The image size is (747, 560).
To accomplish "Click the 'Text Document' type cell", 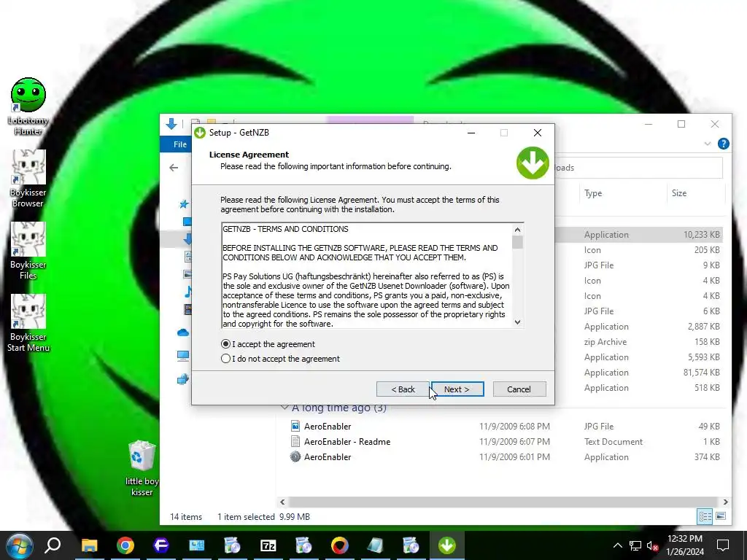I will (x=614, y=441).
